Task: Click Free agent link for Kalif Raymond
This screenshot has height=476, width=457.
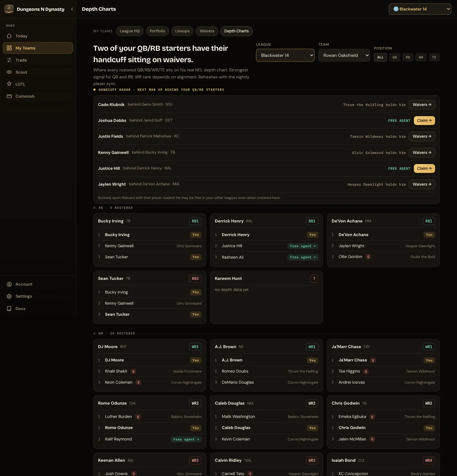Action: tap(186, 439)
